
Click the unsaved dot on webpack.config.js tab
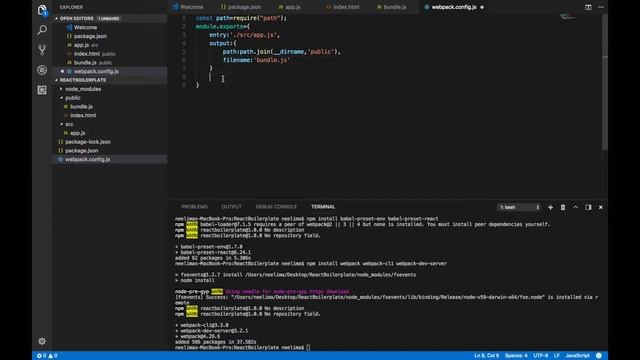tap(482, 7)
